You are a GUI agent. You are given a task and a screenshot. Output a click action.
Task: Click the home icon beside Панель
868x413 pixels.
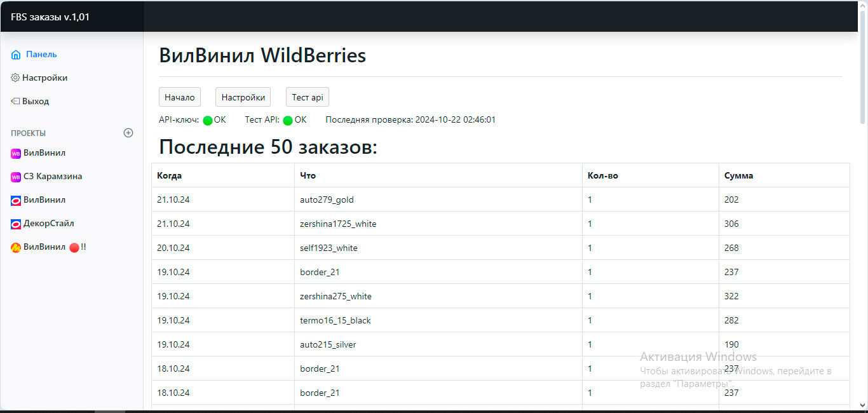[16, 55]
